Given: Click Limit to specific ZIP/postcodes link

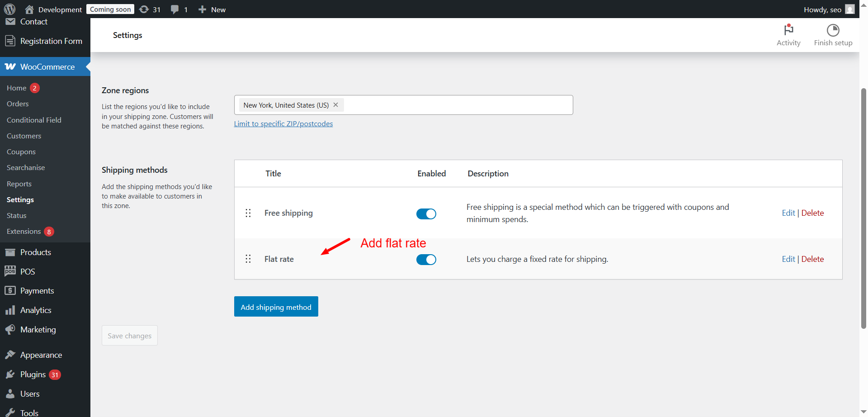Looking at the screenshot, I should [283, 123].
